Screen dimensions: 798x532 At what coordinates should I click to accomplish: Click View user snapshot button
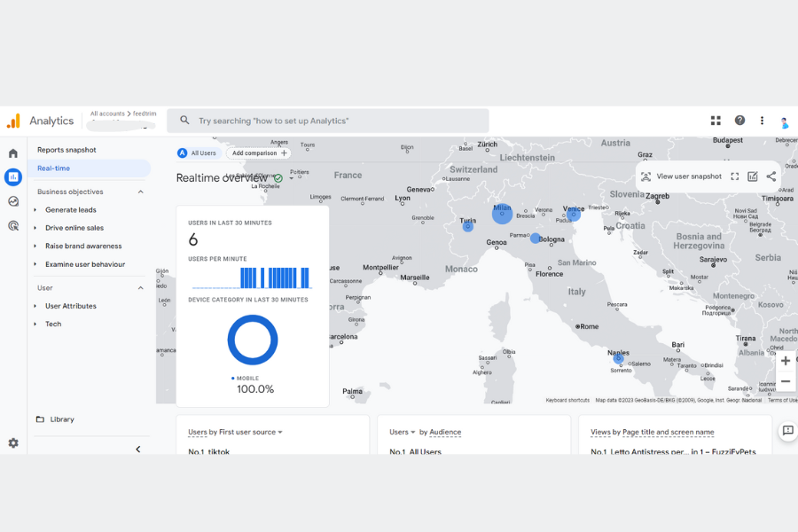[x=681, y=176]
